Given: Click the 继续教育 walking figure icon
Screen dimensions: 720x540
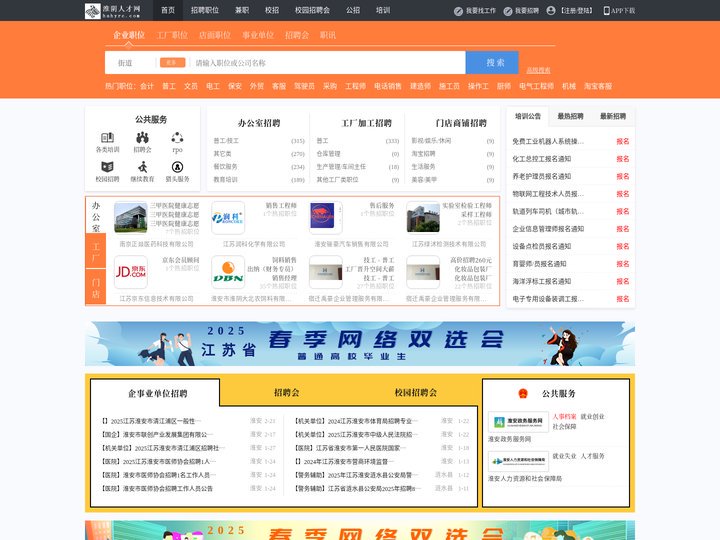Looking at the screenshot, I should (x=142, y=167).
